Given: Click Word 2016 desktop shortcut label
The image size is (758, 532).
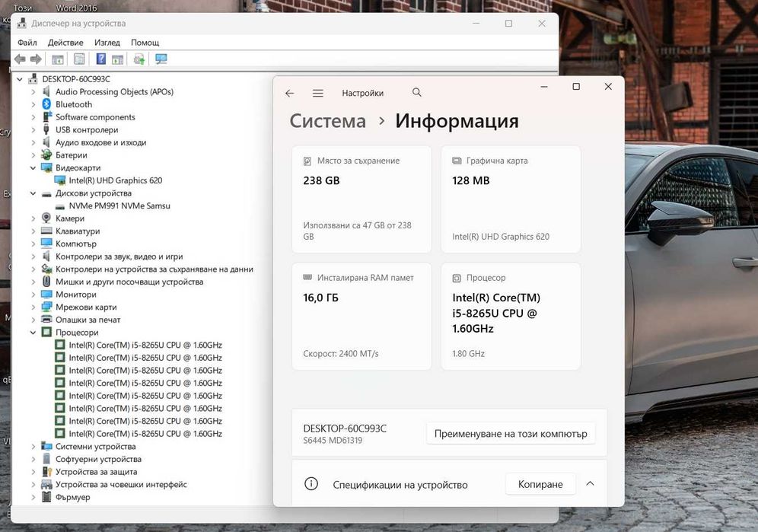Looking at the screenshot, I should tap(76, 8).
